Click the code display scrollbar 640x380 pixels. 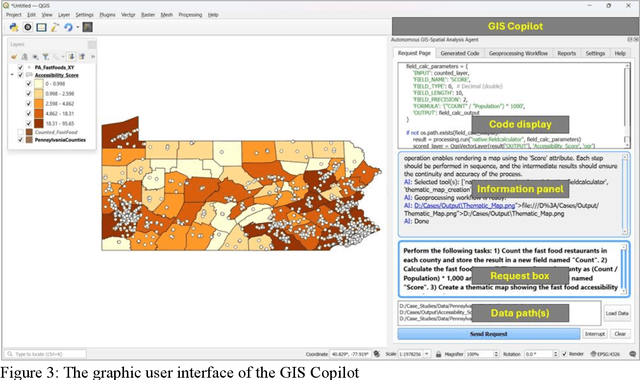click(627, 105)
